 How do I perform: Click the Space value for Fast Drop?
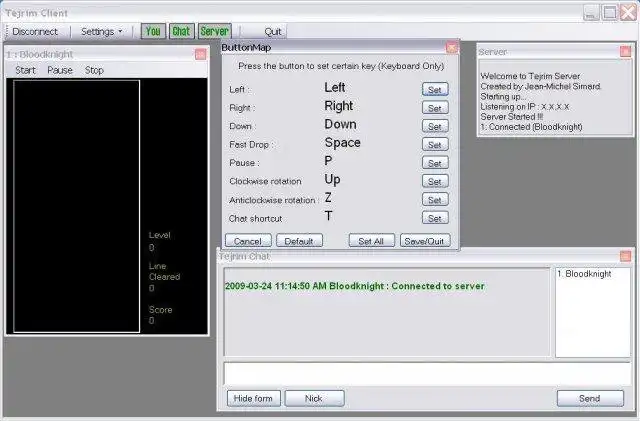pyautogui.click(x=342, y=143)
